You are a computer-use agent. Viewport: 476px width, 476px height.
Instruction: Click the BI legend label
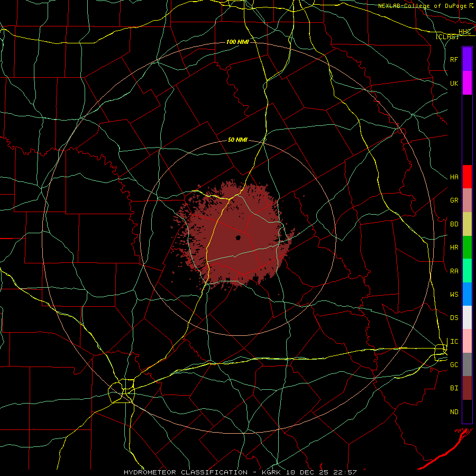point(454,388)
